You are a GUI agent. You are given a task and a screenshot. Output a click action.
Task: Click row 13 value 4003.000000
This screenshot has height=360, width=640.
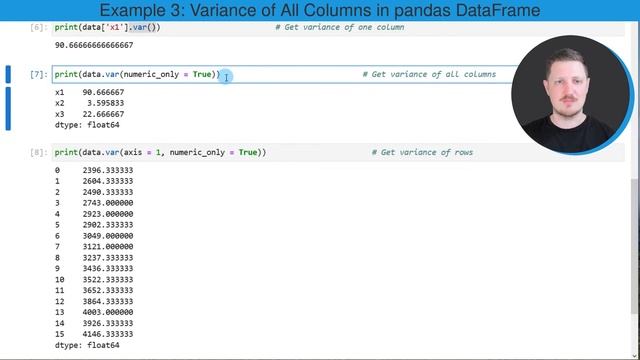point(108,312)
